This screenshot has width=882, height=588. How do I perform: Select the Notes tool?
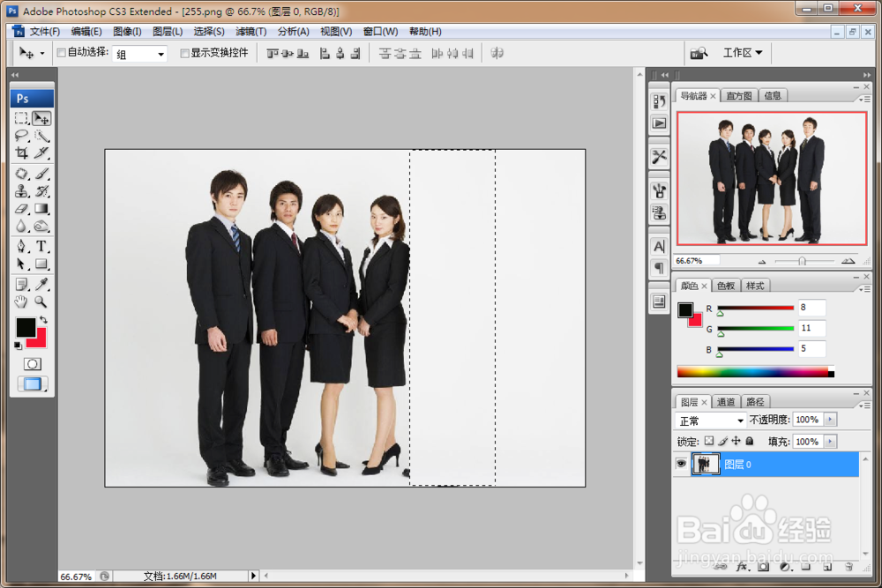pyautogui.click(x=21, y=285)
